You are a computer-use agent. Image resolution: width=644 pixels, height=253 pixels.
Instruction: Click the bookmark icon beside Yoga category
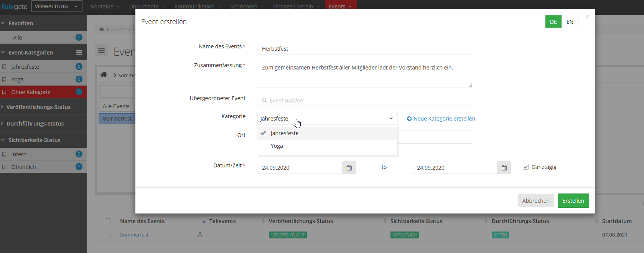(x=4, y=79)
